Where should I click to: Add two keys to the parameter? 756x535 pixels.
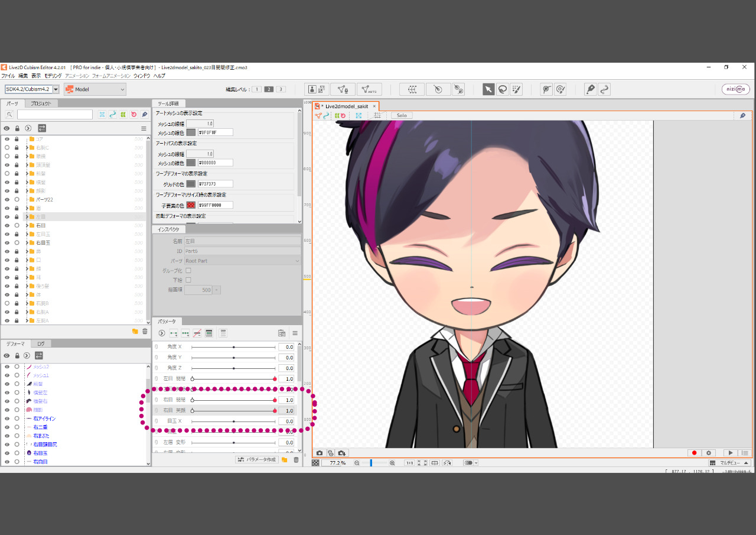point(174,333)
